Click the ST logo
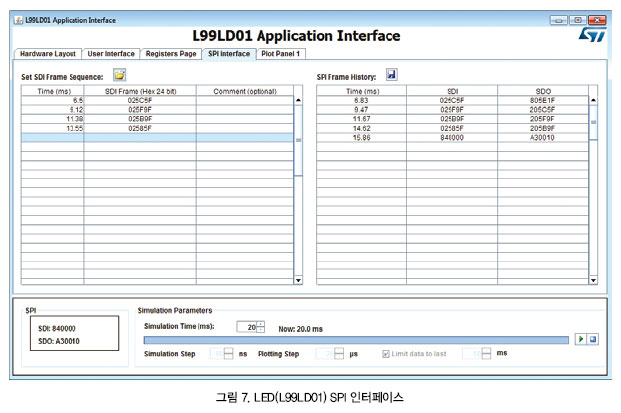The width and height of the screenshot is (621, 413). [592, 34]
